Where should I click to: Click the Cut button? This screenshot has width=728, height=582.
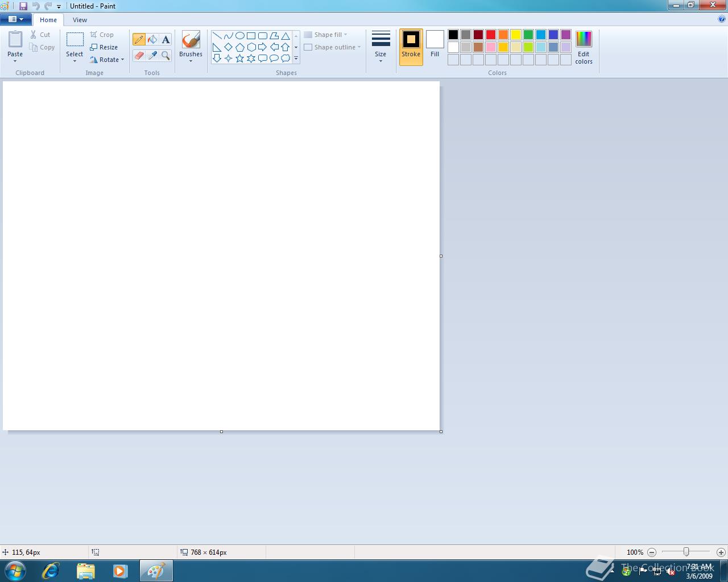click(40, 35)
